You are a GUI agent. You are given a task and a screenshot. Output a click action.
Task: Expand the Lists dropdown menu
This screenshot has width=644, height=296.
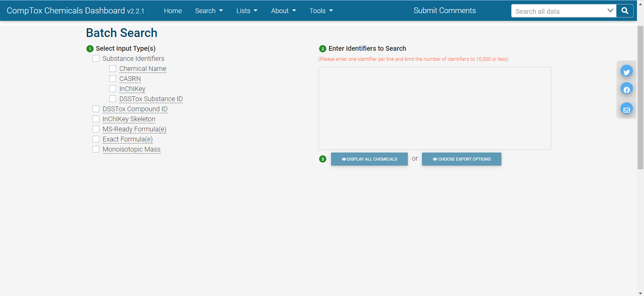click(247, 11)
